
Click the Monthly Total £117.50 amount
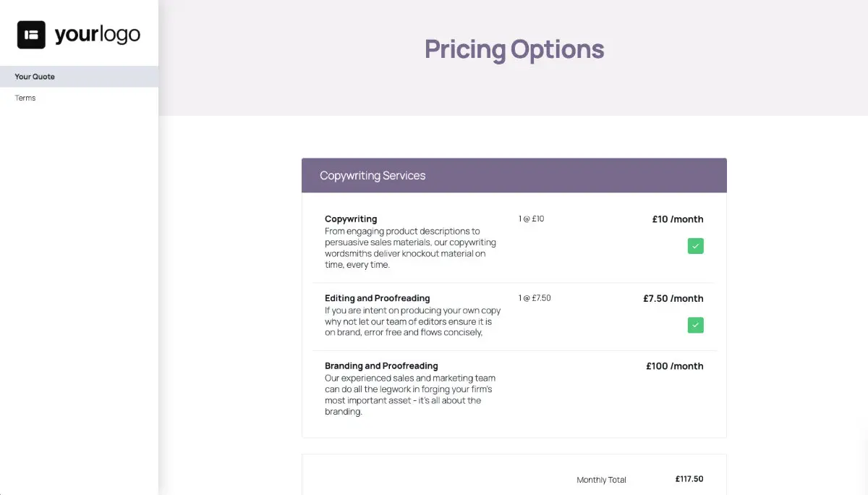[x=689, y=478]
